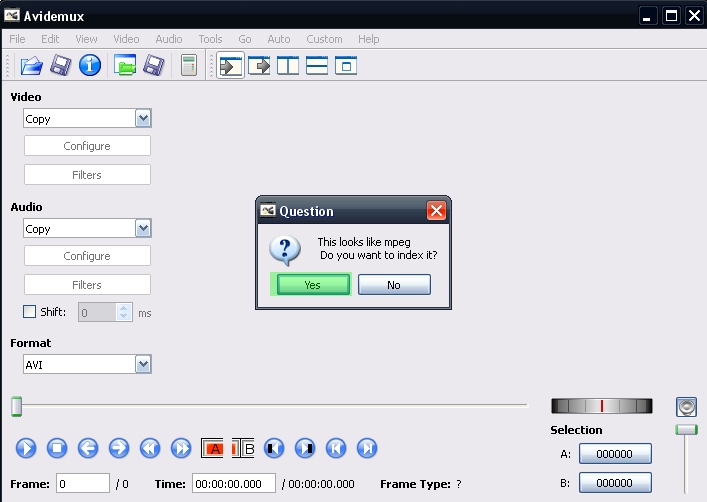Viewport: 707px width, 502px height.
Task: Go to the next frame arrow
Action: point(119,448)
